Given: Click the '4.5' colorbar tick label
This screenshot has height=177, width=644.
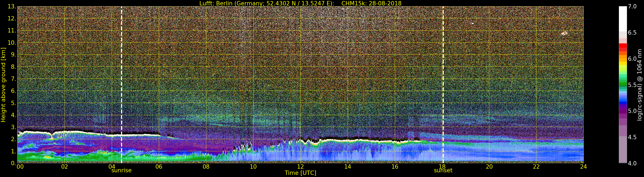Looking at the screenshot, I should [632, 137].
